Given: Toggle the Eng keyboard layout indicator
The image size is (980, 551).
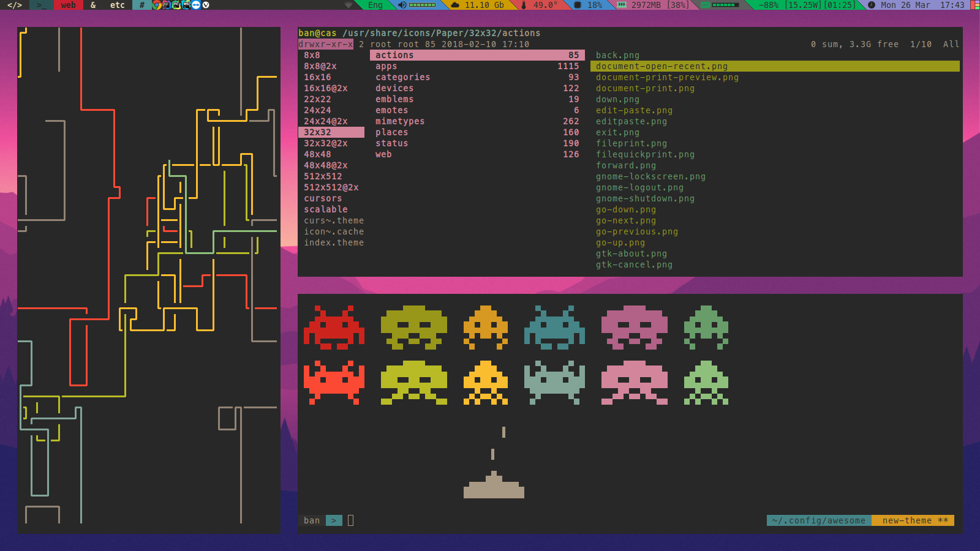Looking at the screenshot, I should pos(375,5).
